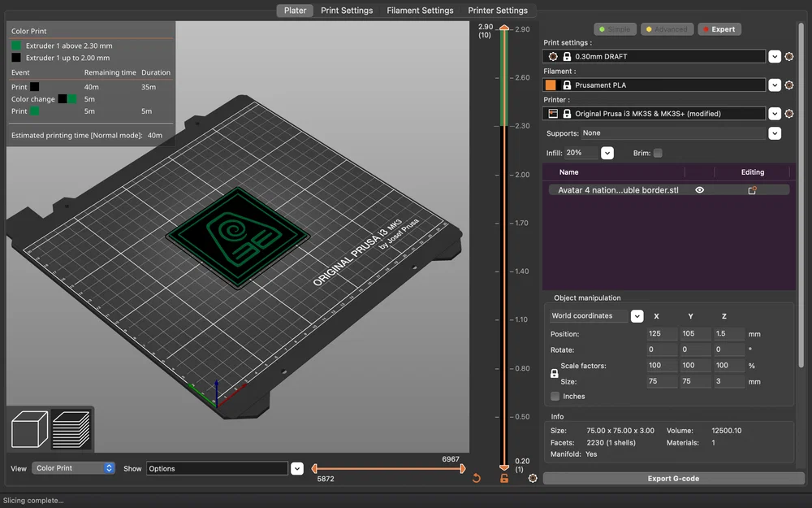This screenshot has height=508, width=812.
Task: Click cog icon inside 0.30mm DRAFT preset
Action: [553, 57]
